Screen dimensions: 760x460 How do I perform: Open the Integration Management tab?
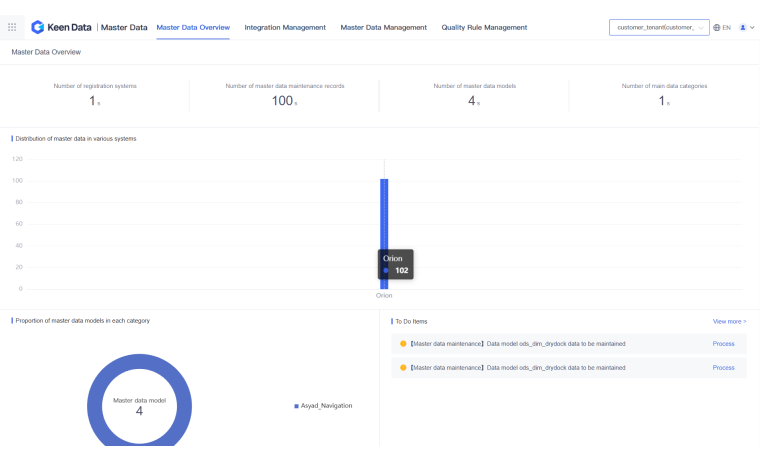pyautogui.click(x=285, y=27)
